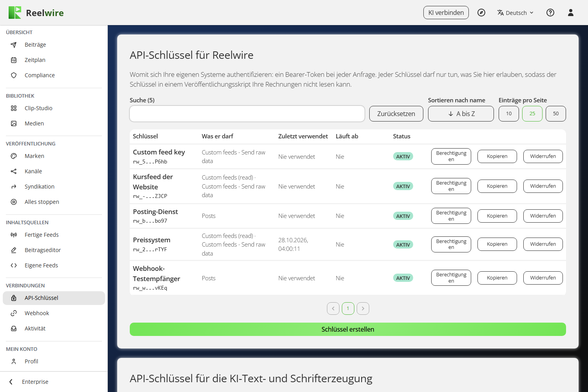Image resolution: width=588 pixels, height=392 pixels.
Task: Revoke the Posting-Dienst key with Widerrufen
Action: pos(543,216)
